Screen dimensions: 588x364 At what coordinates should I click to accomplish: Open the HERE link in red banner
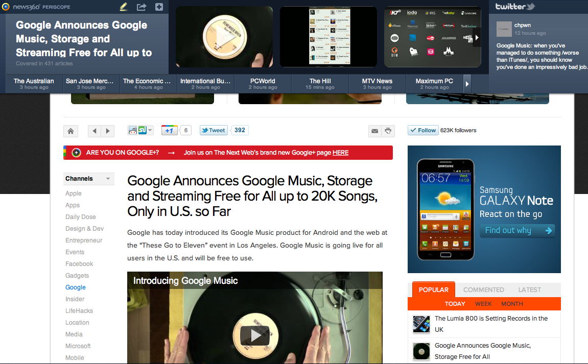pos(341,153)
